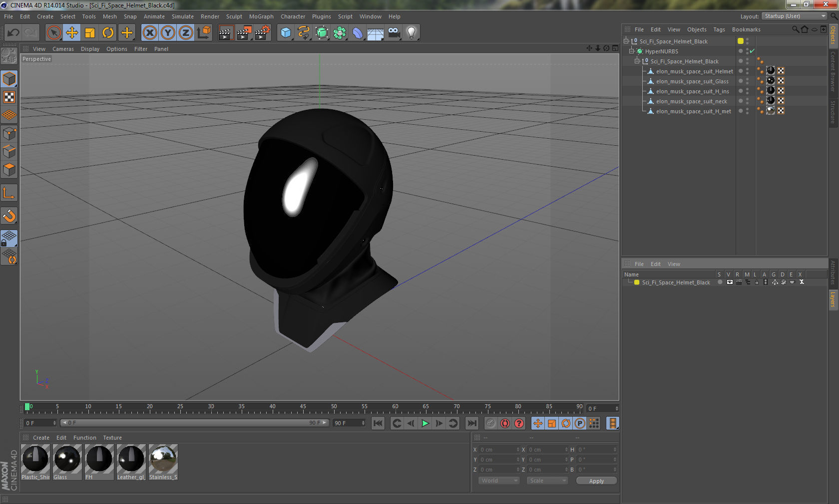Screen dimensions: 839x504
Task: Toggle layer Solo dot for Sci_Fi_Space_Helmet_Black
Action: (720, 282)
